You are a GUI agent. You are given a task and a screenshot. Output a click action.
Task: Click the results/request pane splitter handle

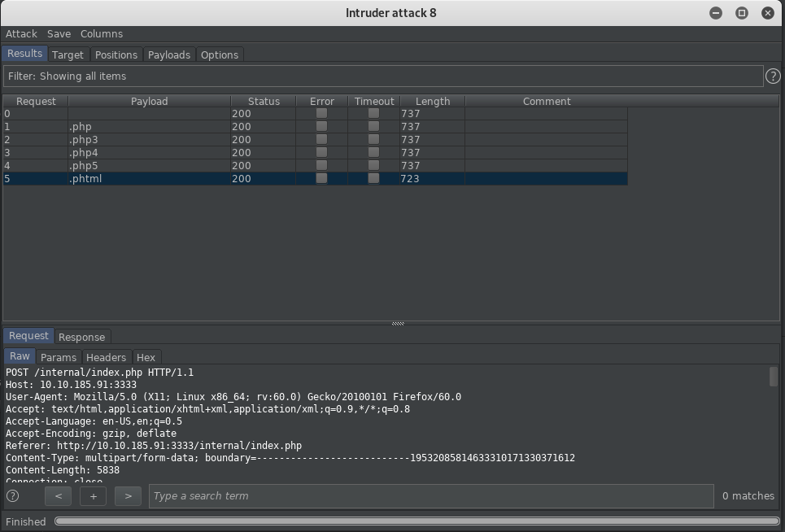tap(398, 324)
